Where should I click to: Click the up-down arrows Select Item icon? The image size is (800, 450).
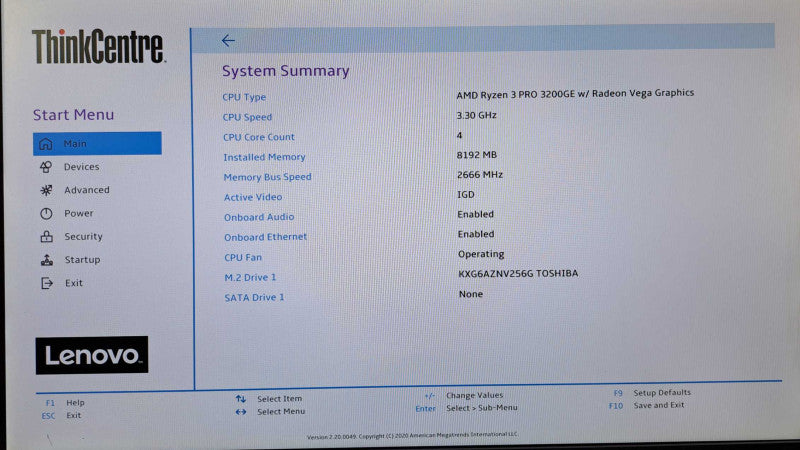point(241,398)
